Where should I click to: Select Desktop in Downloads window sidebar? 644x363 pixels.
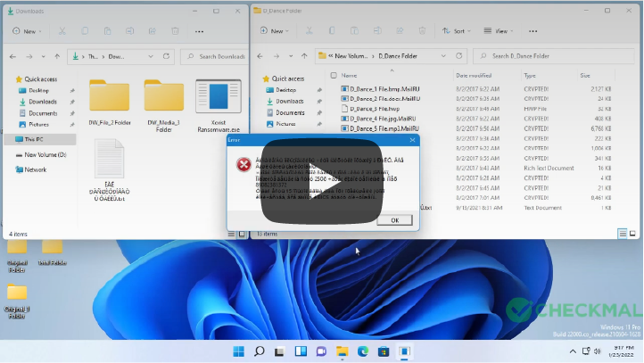coord(39,90)
